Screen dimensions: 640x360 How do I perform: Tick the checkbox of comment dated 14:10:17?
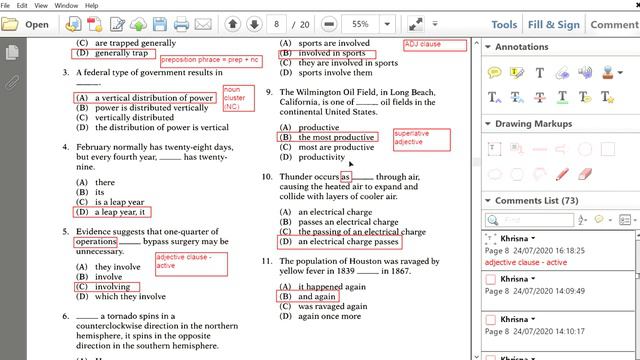click(490, 320)
